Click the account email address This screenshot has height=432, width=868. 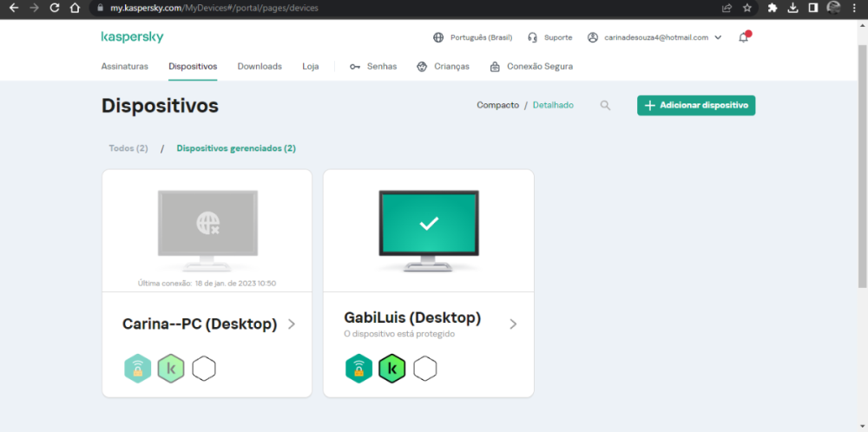coord(656,37)
